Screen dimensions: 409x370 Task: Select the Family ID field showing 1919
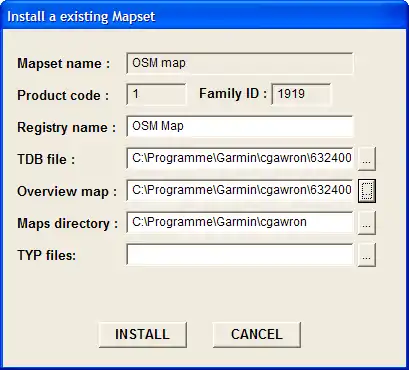pos(301,95)
